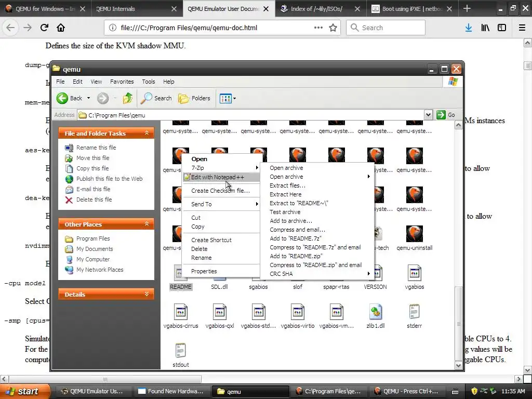Choose Properties in the context menu
The height and width of the screenshot is (399, 532).
221,271
